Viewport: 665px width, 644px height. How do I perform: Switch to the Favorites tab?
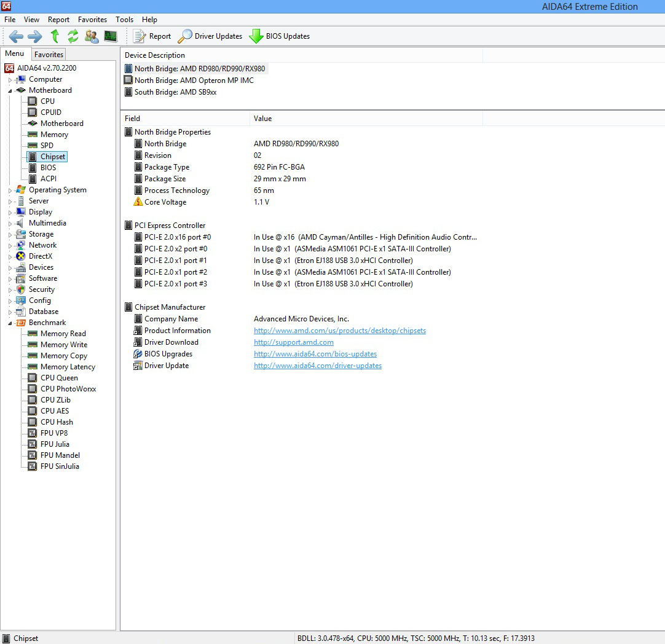(x=49, y=54)
